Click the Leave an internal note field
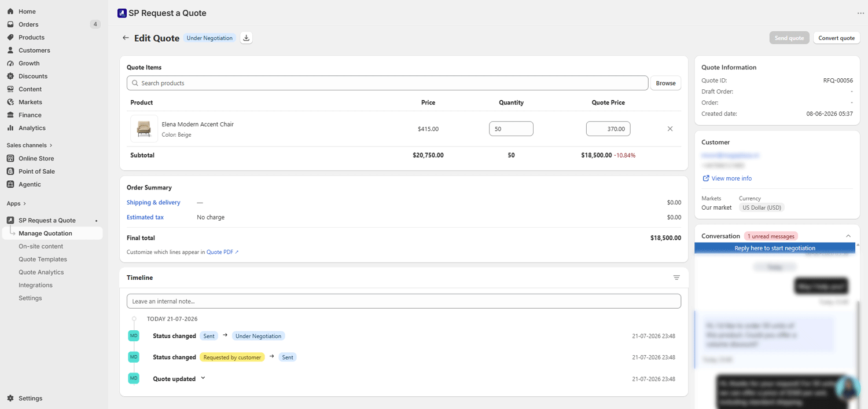The height and width of the screenshot is (409, 868). tap(404, 301)
